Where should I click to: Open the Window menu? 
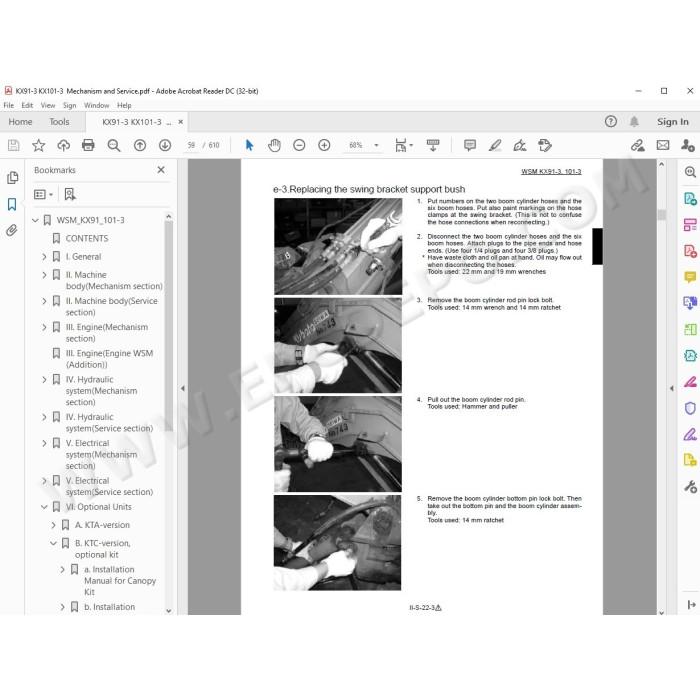click(x=96, y=105)
